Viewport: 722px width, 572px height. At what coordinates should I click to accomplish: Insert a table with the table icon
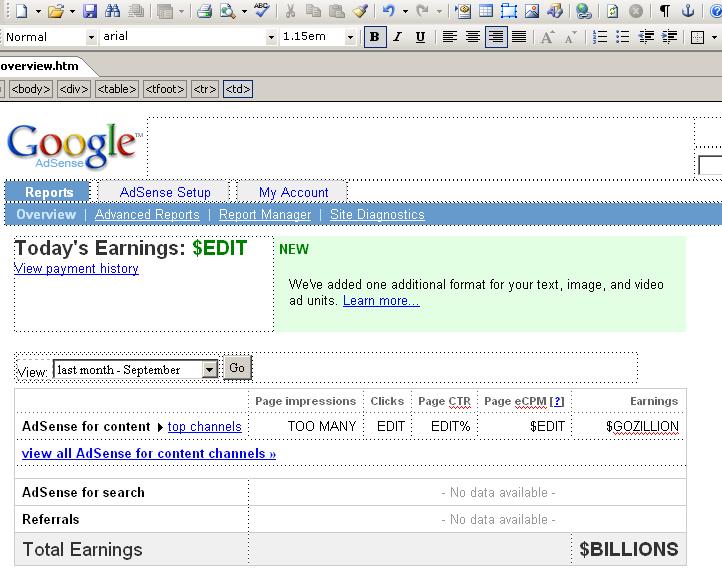[486, 11]
